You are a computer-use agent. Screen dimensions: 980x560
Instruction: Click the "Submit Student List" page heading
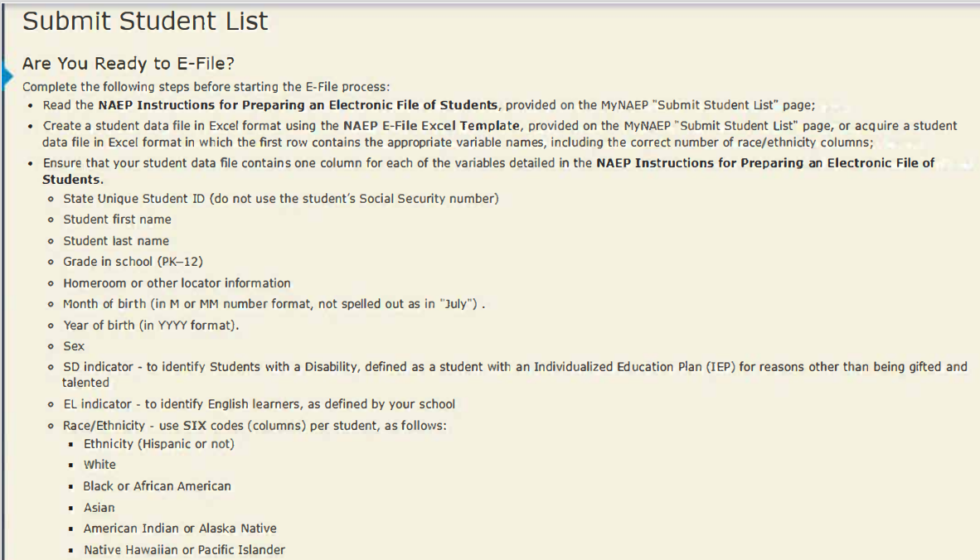[x=145, y=22]
